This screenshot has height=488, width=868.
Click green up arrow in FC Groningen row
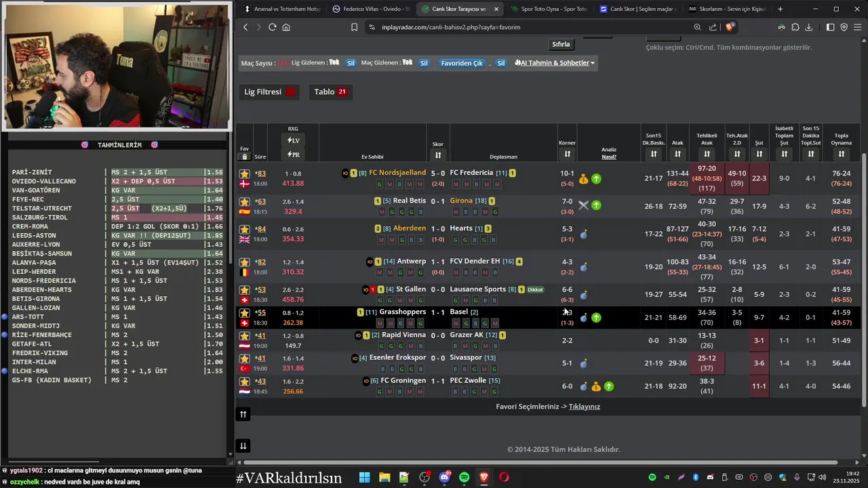(609, 386)
